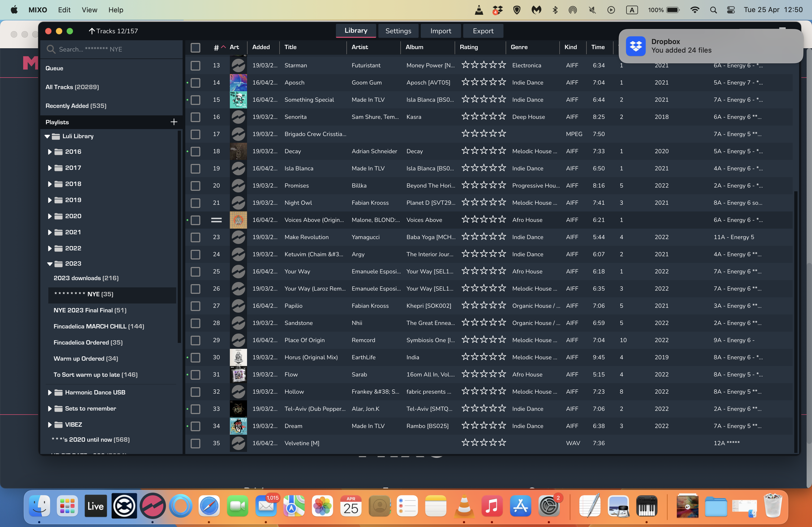
Task: Tick the checkbox for track 13 Starman
Action: click(195, 65)
